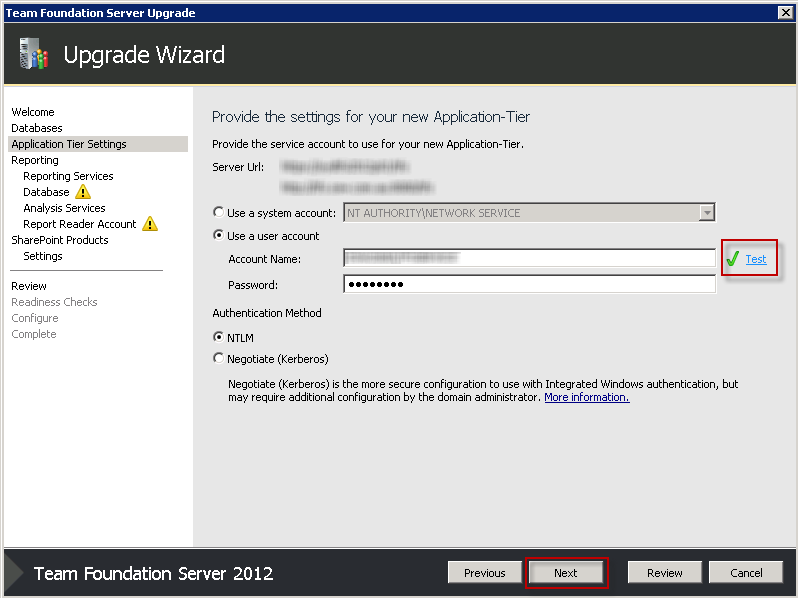Viewport: 798px width, 598px height.
Task: Focus the Account Name input field
Action: pos(529,258)
